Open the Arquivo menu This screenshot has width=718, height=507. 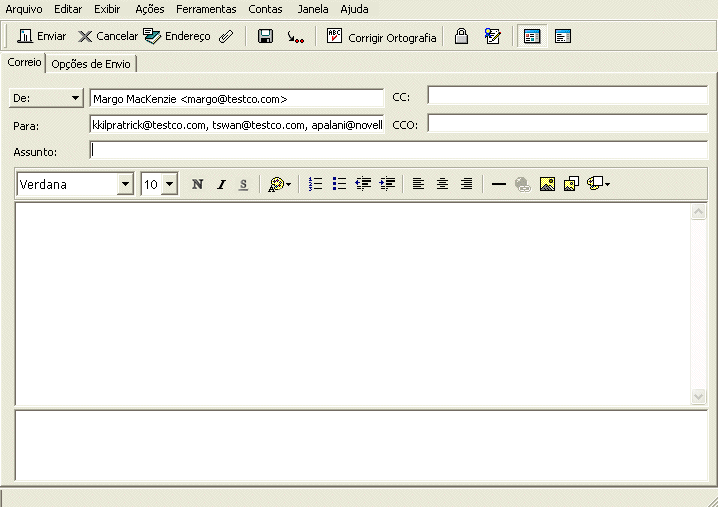(24, 9)
